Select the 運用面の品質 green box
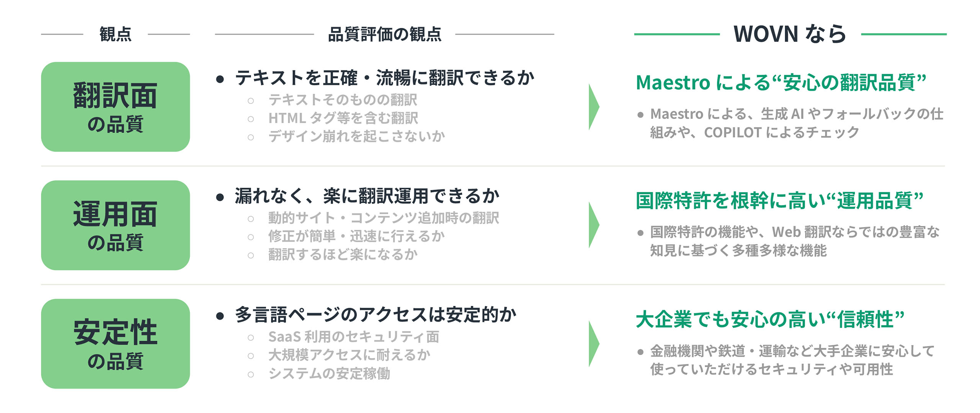Viewport: 980px width, 413px height. [115, 225]
